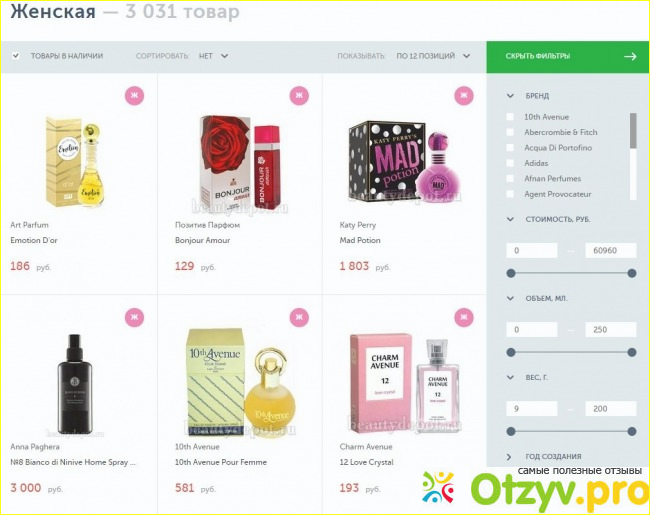650x515 pixels.
Task: Click pink Ж badge on Emotion D'or
Action: 134,95
